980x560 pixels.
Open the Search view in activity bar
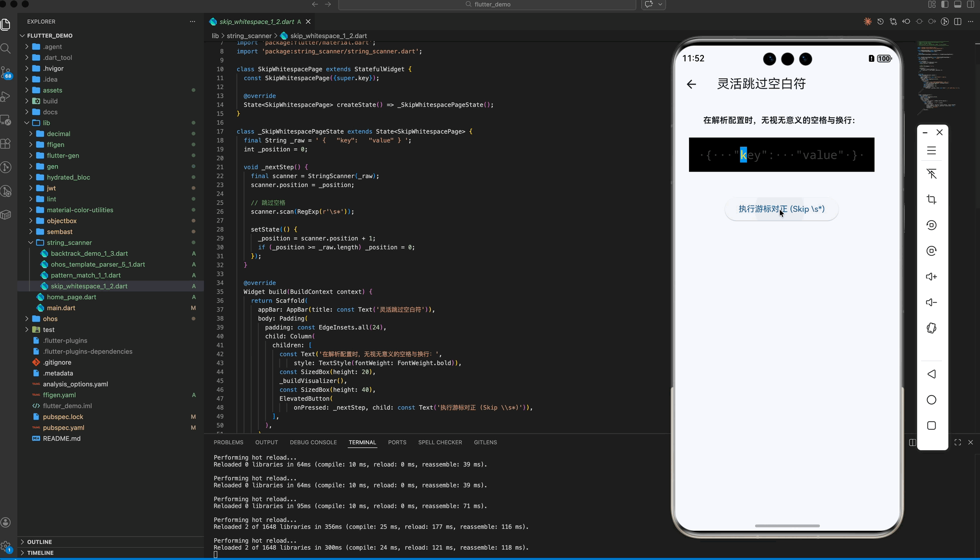[6, 48]
